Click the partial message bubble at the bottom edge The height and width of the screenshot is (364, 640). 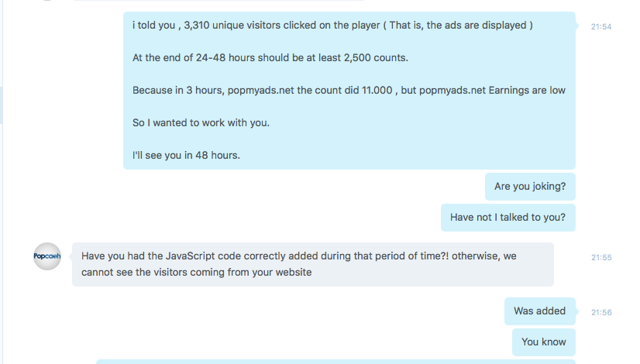click(336, 362)
